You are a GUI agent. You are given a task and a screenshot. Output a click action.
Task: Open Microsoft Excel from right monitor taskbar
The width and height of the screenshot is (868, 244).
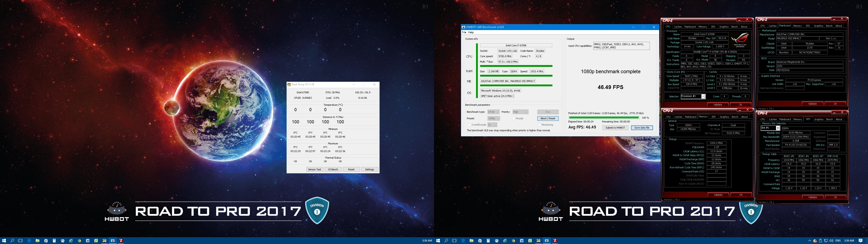coord(530,241)
